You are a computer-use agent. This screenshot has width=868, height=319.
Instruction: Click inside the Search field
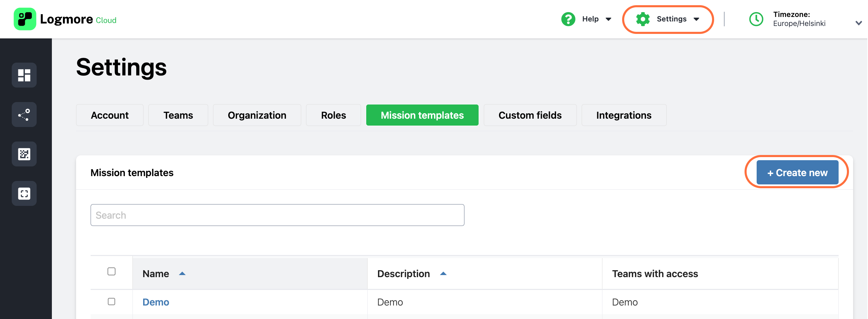(x=277, y=215)
